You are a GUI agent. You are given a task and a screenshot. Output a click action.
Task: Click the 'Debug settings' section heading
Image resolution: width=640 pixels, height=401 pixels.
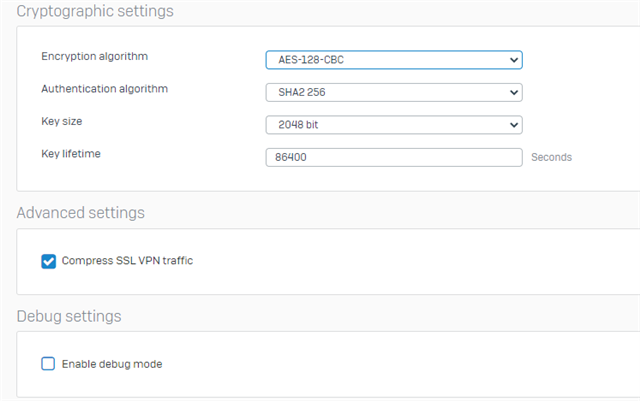point(69,316)
